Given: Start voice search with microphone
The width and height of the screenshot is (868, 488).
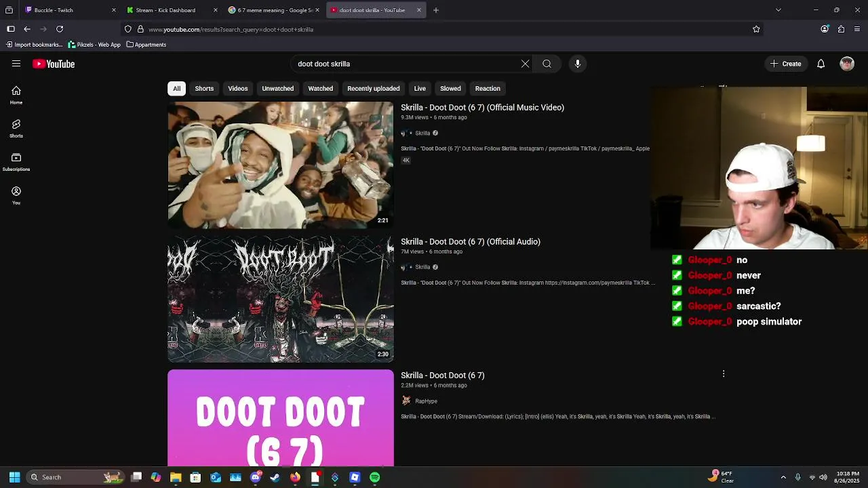Looking at the screenshot, I should pyautogui.click(x=578, y=64).
